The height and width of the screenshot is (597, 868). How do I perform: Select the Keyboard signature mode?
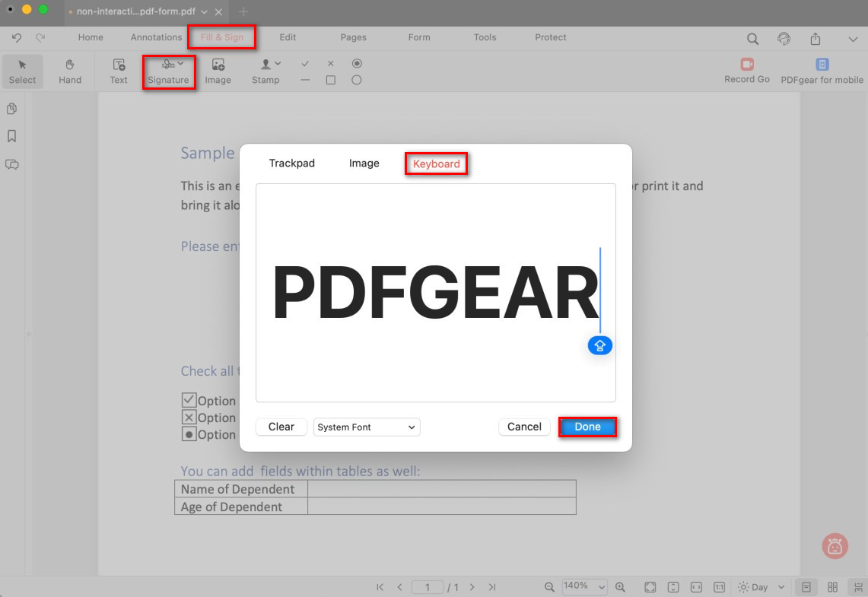(x=436, y=164)
